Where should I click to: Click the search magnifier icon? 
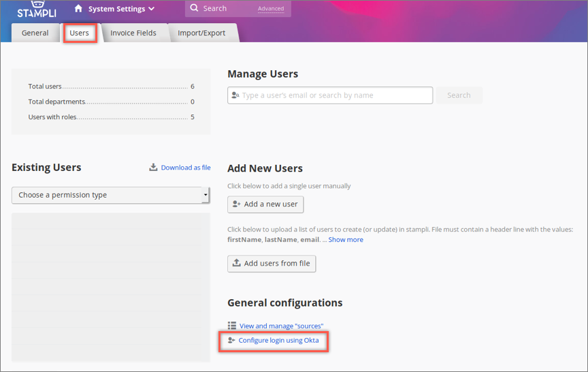click(195, 8)
